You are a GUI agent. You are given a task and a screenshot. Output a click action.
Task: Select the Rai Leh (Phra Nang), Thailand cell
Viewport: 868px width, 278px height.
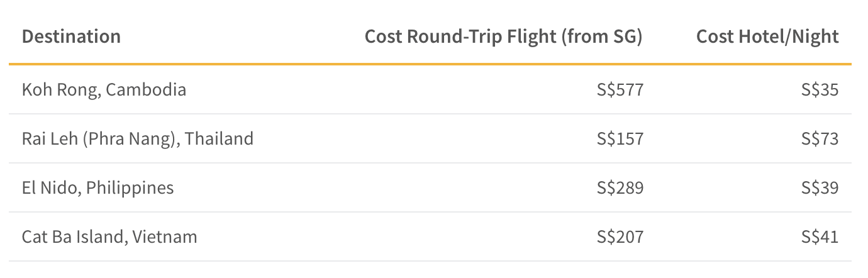click(x=138, y=138)
